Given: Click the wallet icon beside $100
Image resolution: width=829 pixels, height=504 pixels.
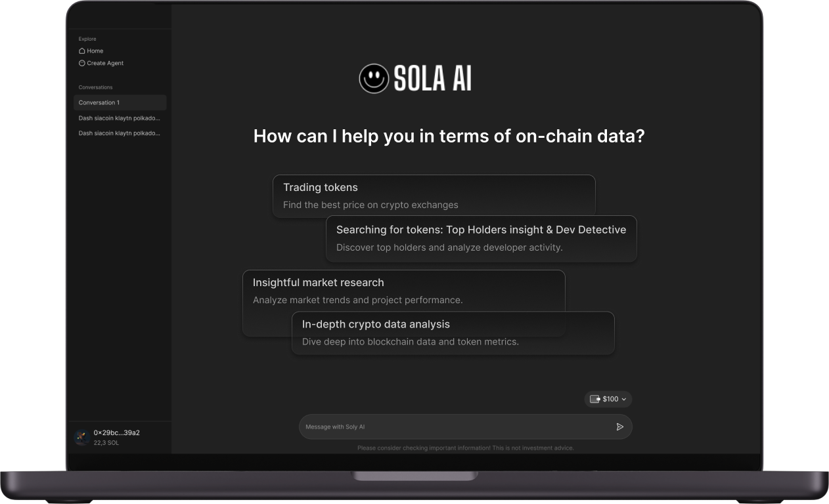Looking at the screenshot, I should (x=594, y=399).
